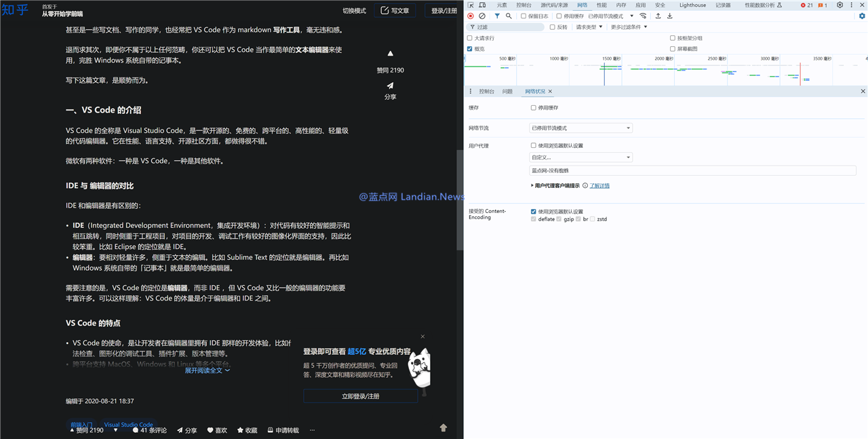This screenshot has height=439, width=868.
Task: Toggle 停用缓存 in the 网络状况 drawer
Action: [x=534, y=108]
